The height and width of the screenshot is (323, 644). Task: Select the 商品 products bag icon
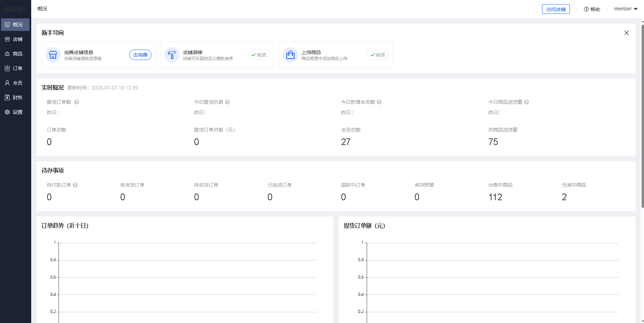pyautogui.click(x=7, y=54)
